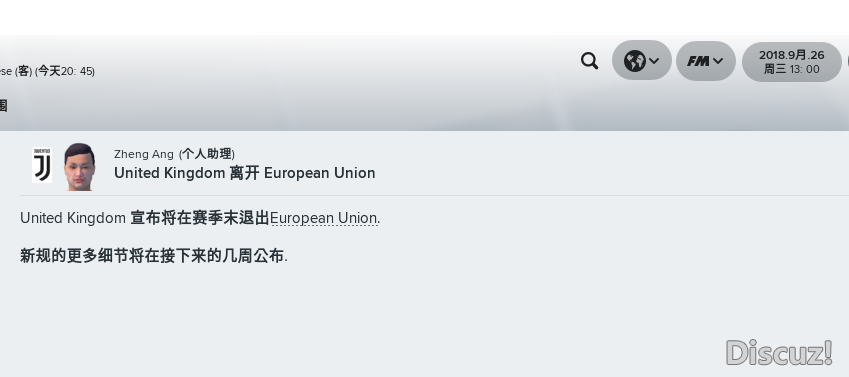Click the 宣布将在赛季末退出 body text

click(200, 218)
